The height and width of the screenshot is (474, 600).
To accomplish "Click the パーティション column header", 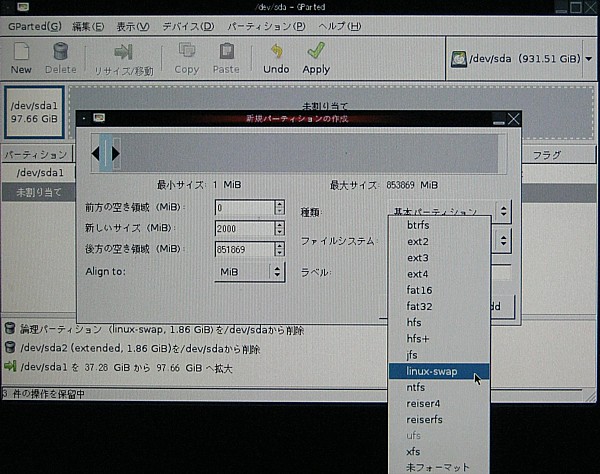I will (x=37, y=155).
